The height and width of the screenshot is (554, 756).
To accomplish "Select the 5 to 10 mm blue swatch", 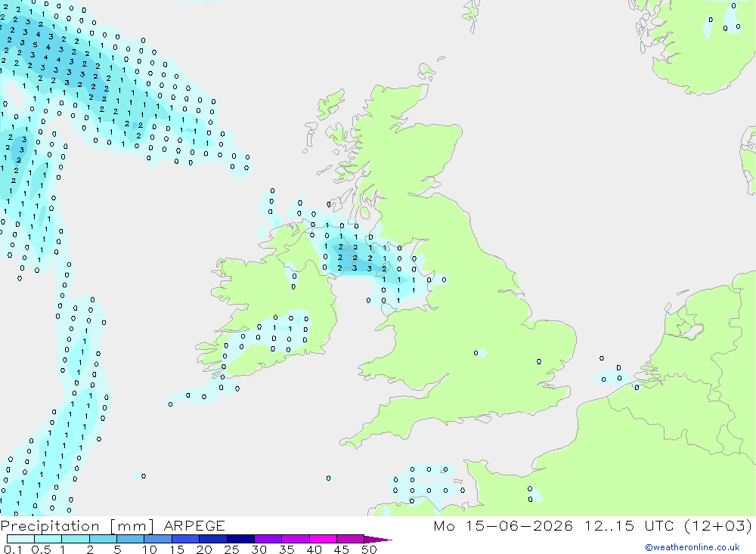I will pos(130,539).
